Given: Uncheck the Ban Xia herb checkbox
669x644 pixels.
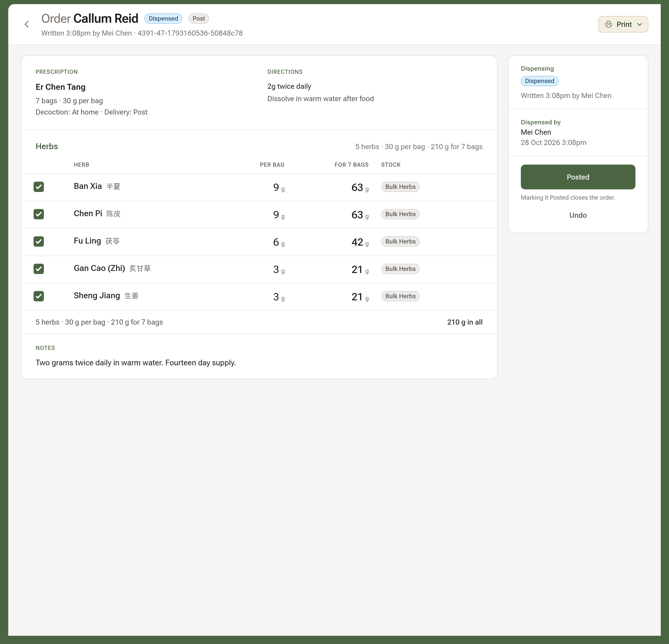Looking at the screenshot, I should (38, 187).
